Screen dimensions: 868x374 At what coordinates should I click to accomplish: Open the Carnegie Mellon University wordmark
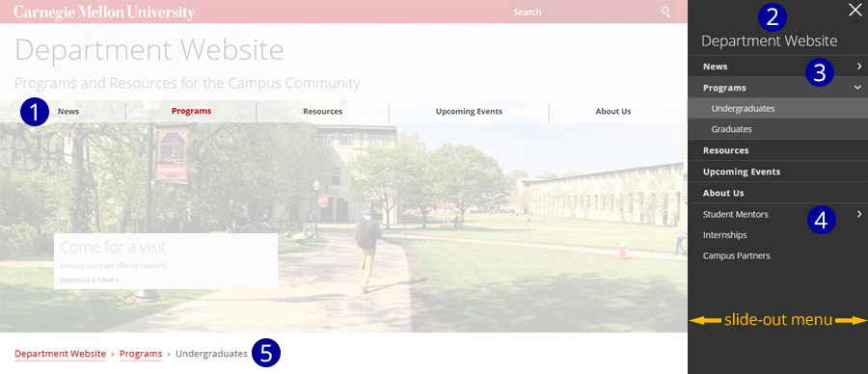pyautogui.click(x=104, y=13)
